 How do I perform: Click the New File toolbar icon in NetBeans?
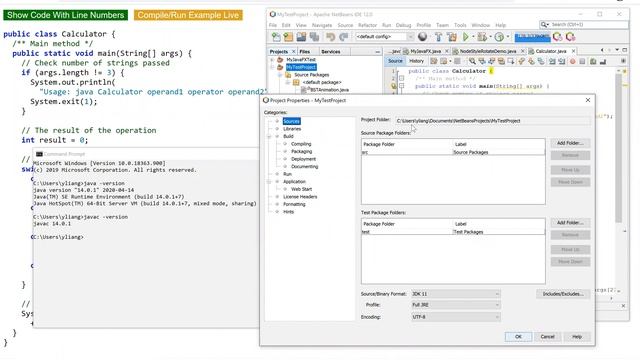pyautogui.click(x=276, y=37)
